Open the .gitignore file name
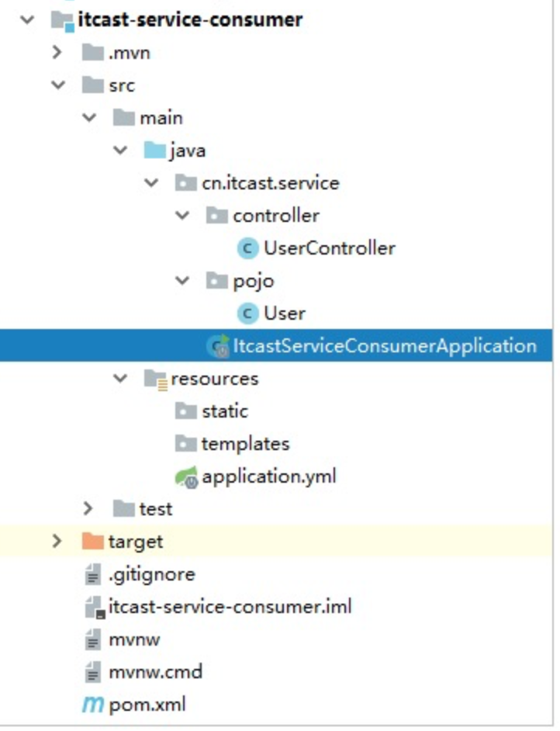Image resolution: width=560 pixels, height=731 pixels. [x=152, y=575]
